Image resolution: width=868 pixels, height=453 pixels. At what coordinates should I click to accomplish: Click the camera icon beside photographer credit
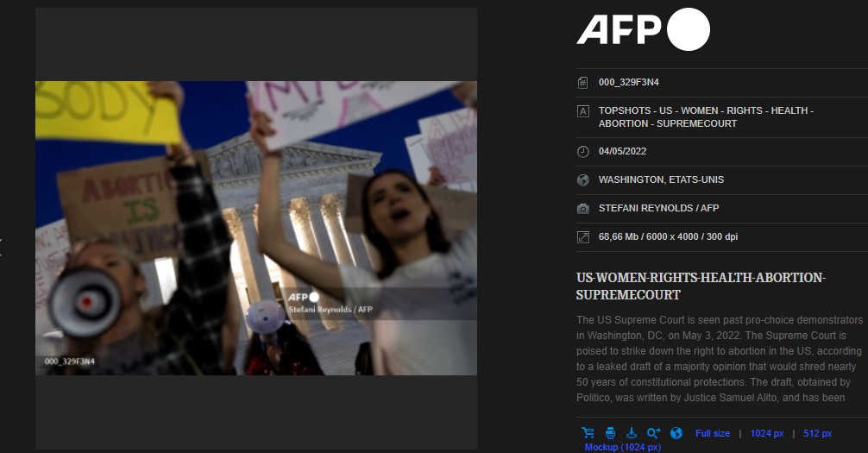point(583,209)
